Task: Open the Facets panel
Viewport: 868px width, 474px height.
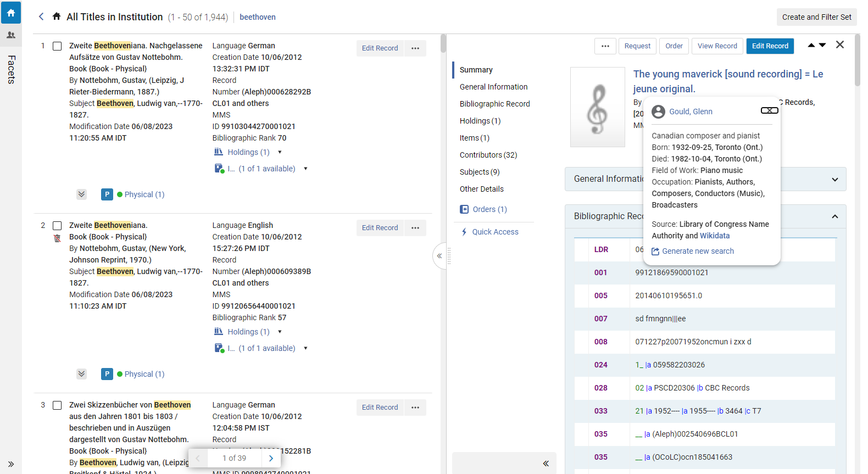Action: (x=11, y=70)
